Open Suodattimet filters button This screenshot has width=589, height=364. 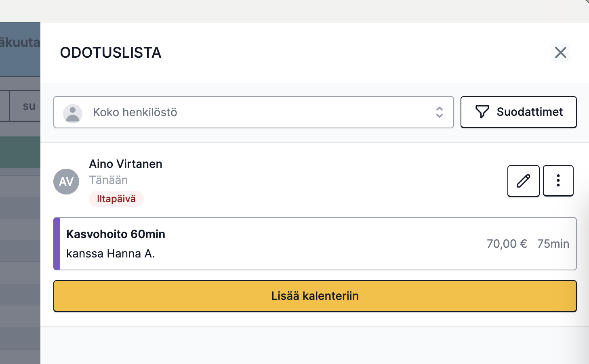pos(518,112)
